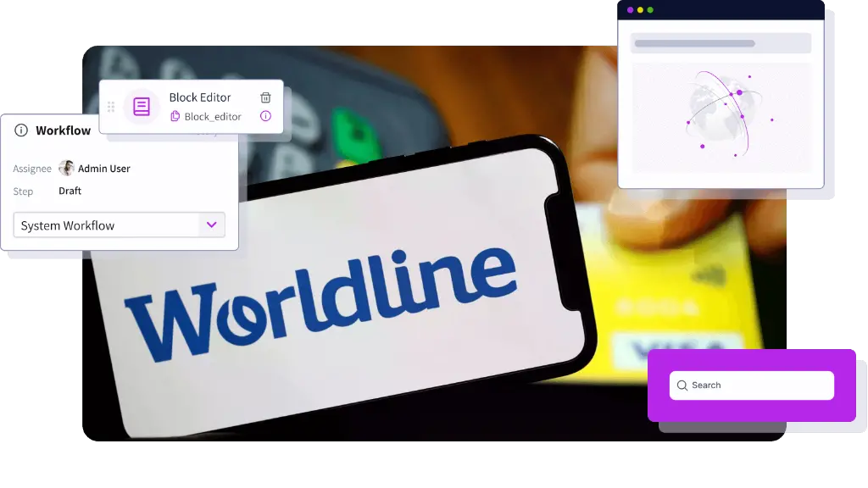Image resolution: width=868 pixels, height=488 pixels.
Task: Click the Admin User avatar
Action: [x=67, y=168]
